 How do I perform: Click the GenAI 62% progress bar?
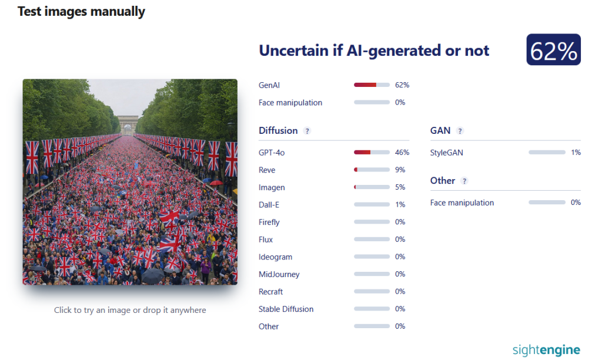click(372, 85)
